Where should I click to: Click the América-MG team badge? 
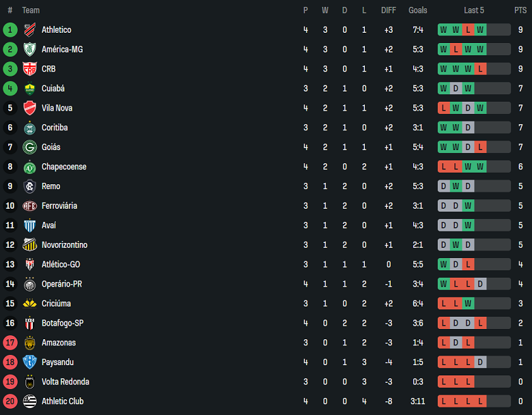tap(29, 50)
